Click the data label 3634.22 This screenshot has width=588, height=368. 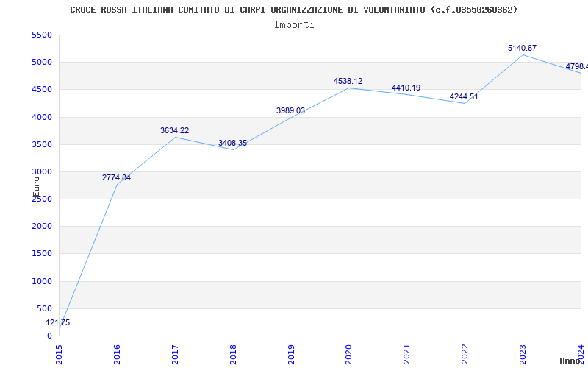[x=174, y=130]
